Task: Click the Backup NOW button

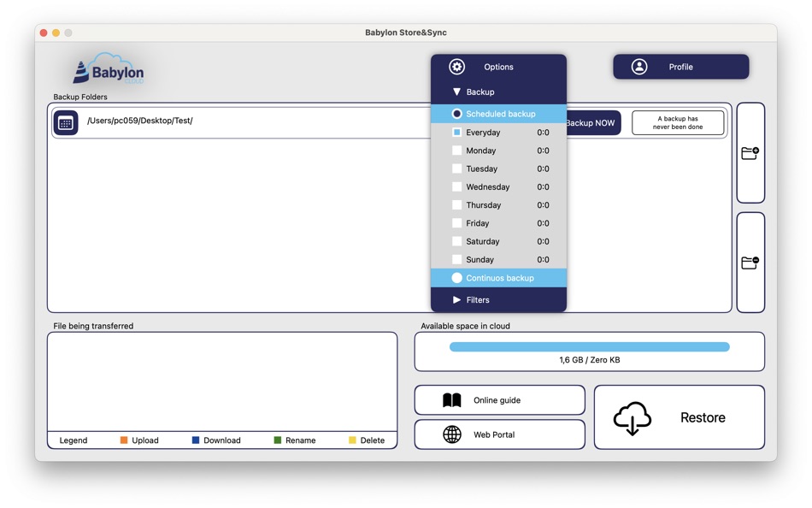Action: pyautogui.click(x=593, y=123)
